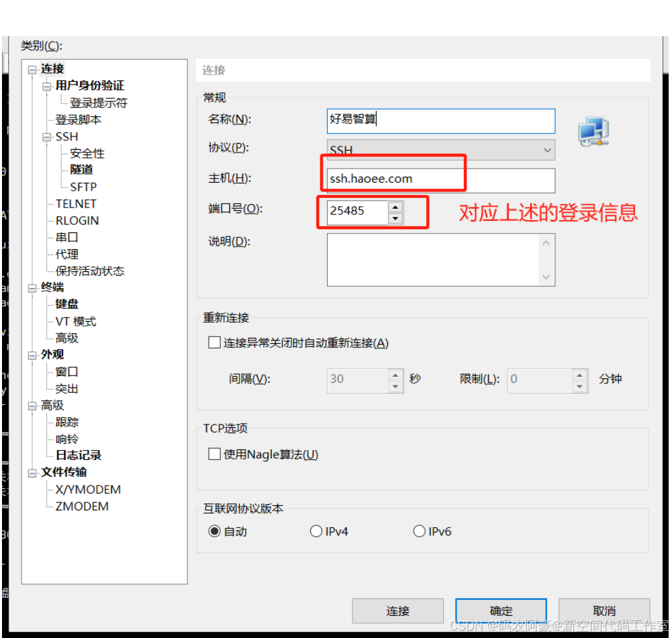The height and width of the screenshot is (638, 672).
Task: Decrease the 限制 limit value
Action: 579,387
